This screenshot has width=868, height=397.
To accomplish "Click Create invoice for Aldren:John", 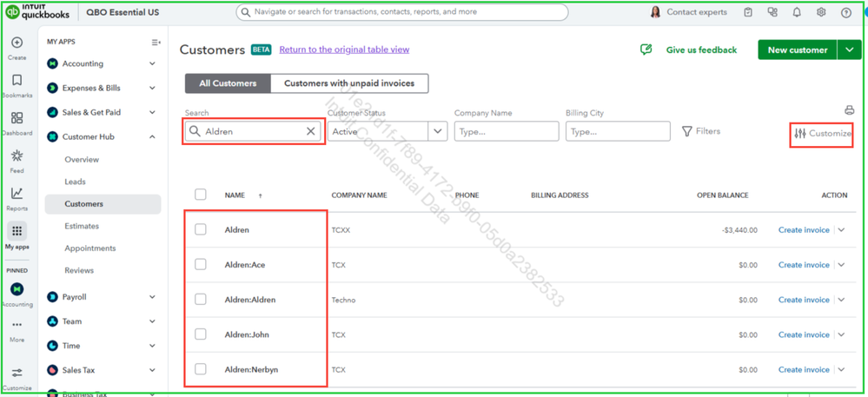I will click(804, 334).
